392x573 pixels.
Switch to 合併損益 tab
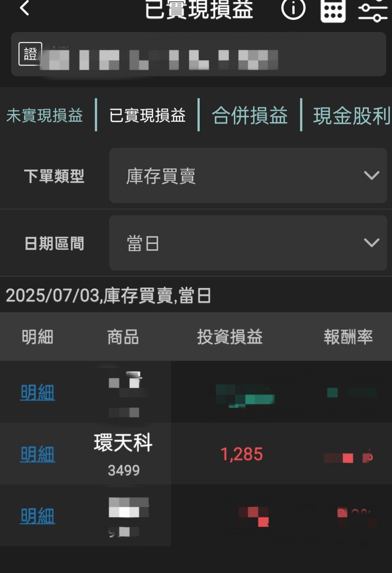click(x=250, y=115)
